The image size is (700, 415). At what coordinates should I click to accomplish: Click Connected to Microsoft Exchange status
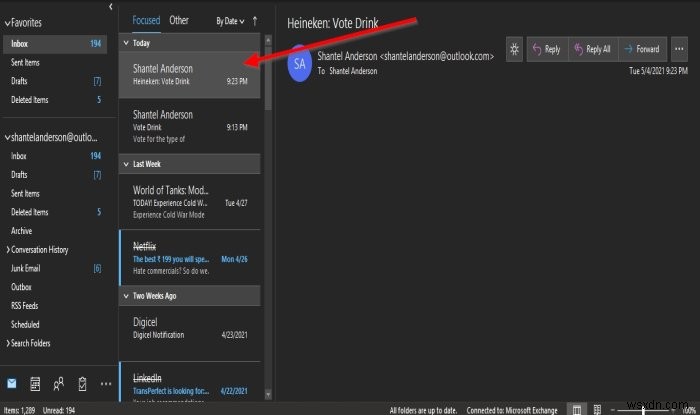[512, 410]
